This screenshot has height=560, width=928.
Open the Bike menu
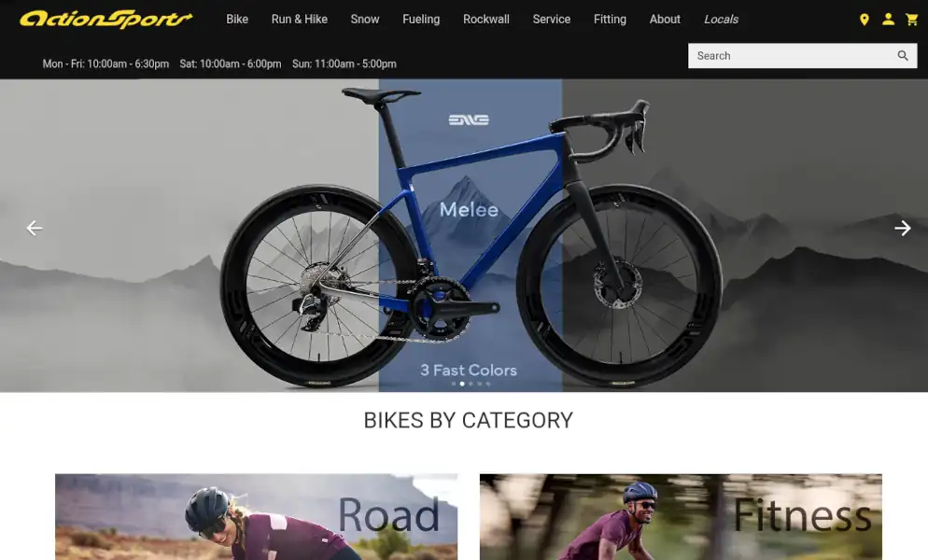(237, 20)
